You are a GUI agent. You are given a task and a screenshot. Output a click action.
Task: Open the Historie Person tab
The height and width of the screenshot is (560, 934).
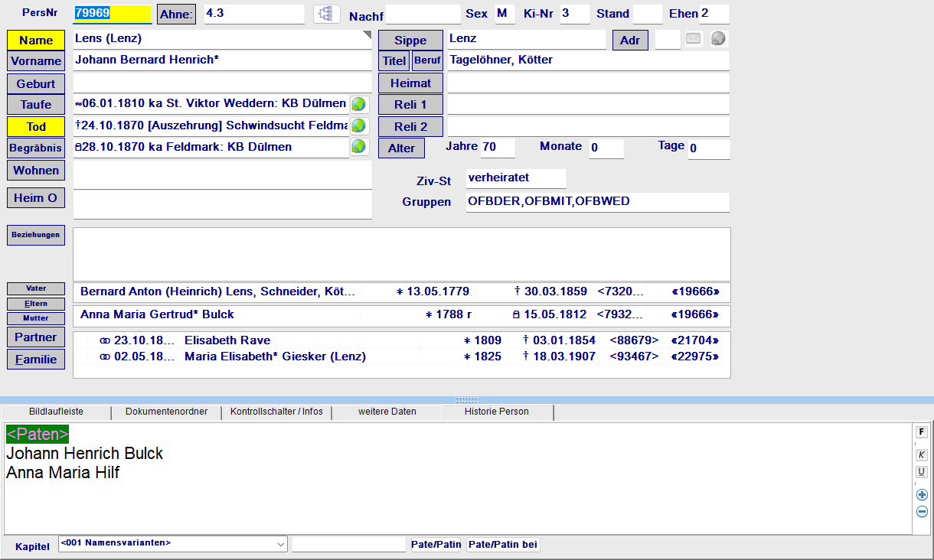(496, 412)
